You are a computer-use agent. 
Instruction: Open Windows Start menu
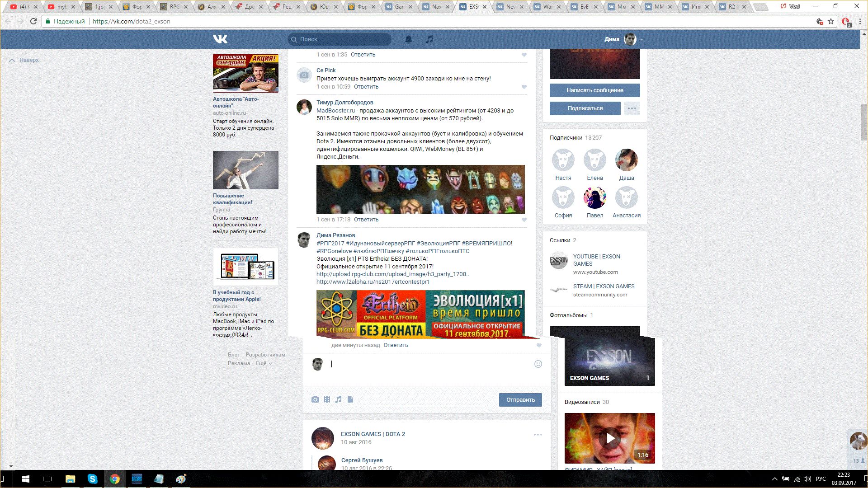(25, 479)
